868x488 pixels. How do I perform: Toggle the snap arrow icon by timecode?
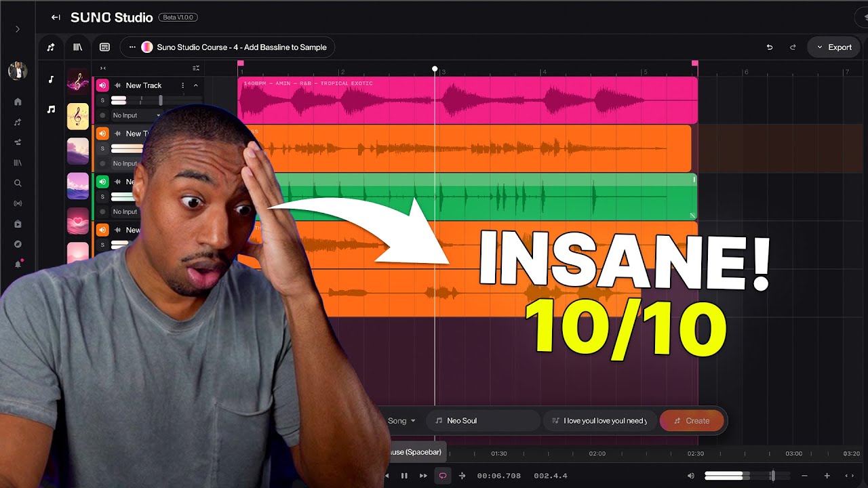pos(462,476)
